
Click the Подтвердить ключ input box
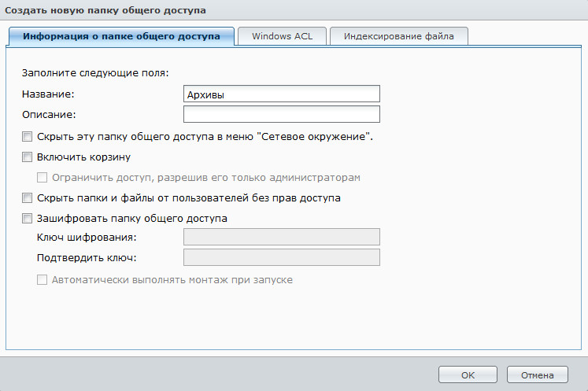pyautogui.click(x=281, y=258)
